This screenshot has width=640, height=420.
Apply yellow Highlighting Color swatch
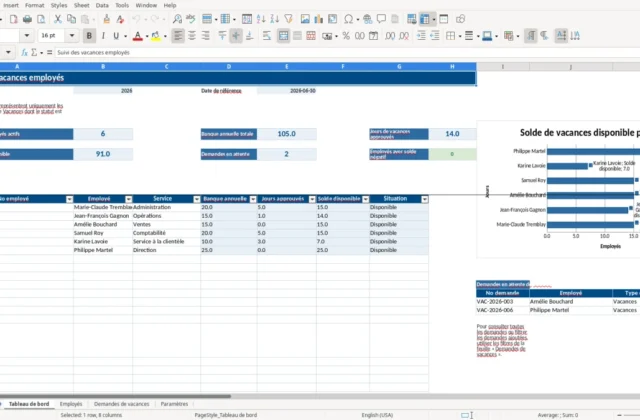156,36
